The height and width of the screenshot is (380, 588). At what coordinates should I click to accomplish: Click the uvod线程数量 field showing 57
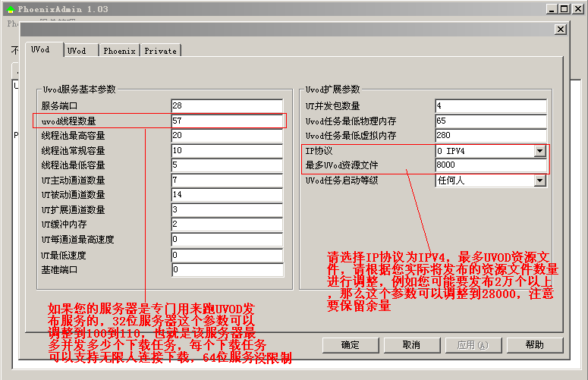pos(227,121)
